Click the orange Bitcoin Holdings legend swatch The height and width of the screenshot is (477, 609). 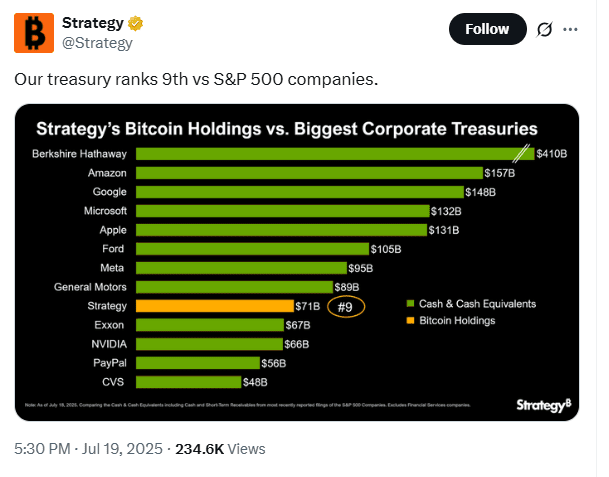tap(411, 321)
